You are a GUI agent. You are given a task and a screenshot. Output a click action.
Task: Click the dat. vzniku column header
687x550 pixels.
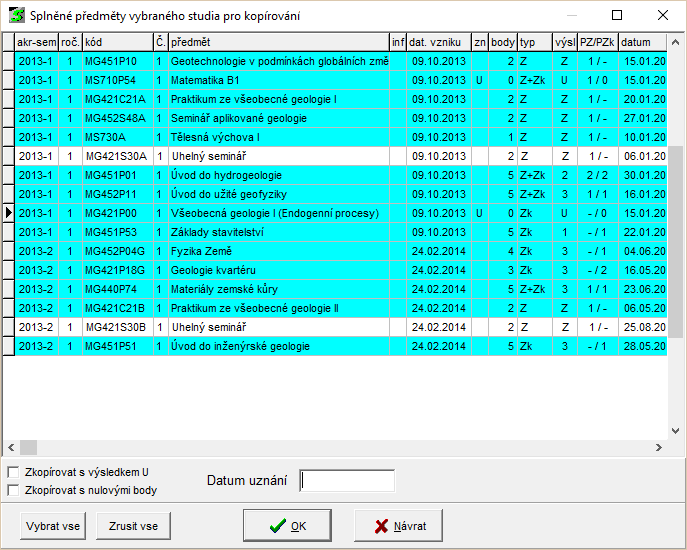click(x=438, y=42)
